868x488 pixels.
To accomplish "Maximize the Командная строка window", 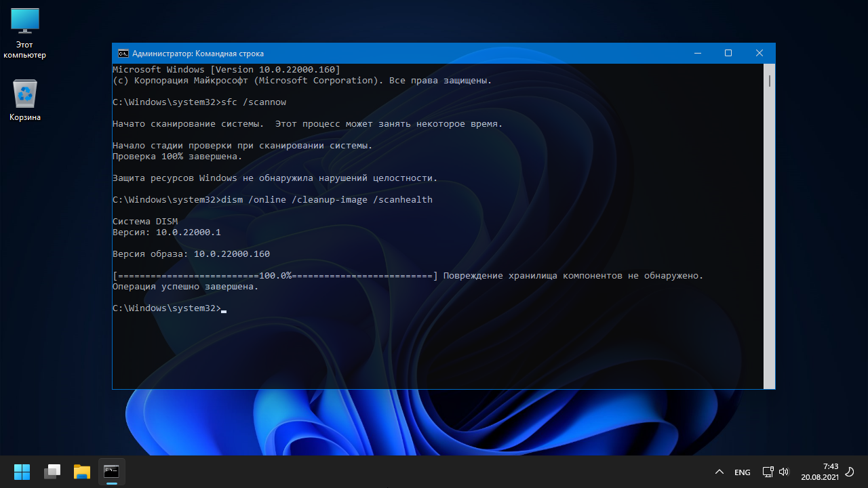I will pyautogui.click(x=728, y=54).
